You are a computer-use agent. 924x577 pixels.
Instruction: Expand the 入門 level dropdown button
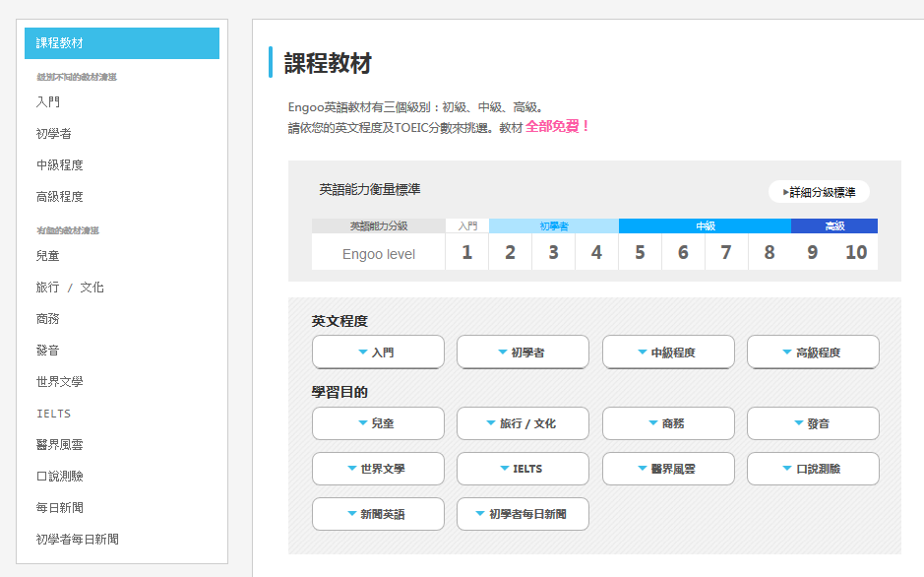378,353
